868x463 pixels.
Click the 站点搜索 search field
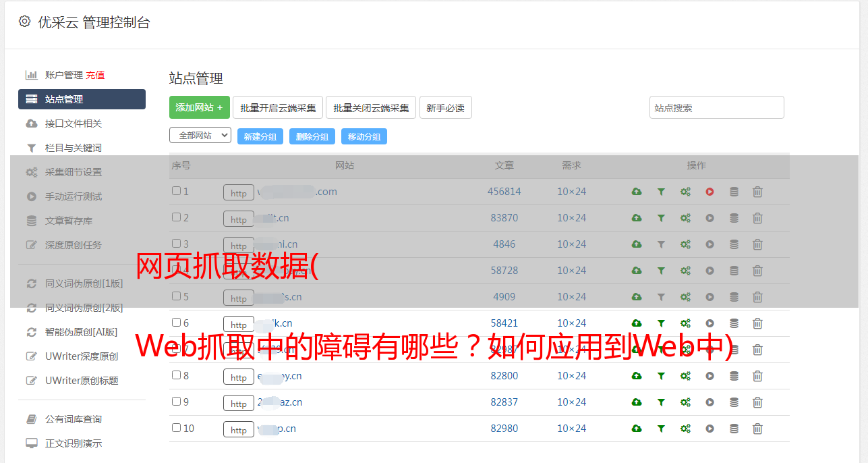pyautogui.click(x=717, y=107)
